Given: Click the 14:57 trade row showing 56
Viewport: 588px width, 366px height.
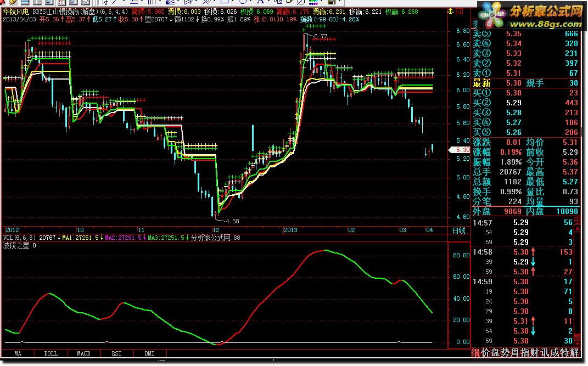Looking at the screenshot, I should tap(523, 223).
